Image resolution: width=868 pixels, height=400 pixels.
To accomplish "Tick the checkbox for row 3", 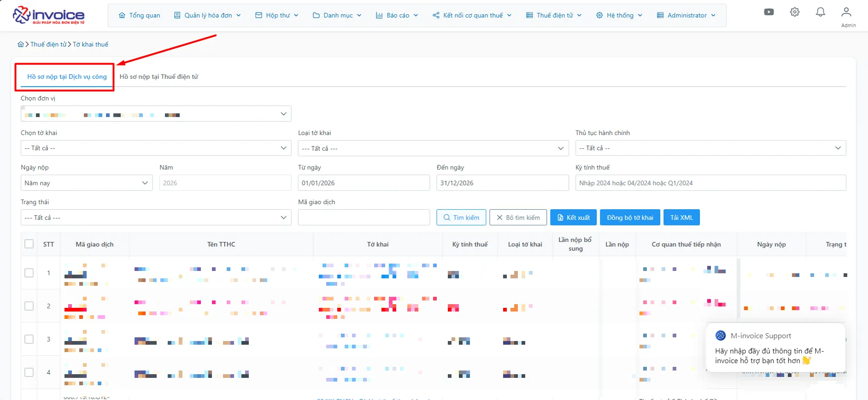I will click(x=29, y=339).
